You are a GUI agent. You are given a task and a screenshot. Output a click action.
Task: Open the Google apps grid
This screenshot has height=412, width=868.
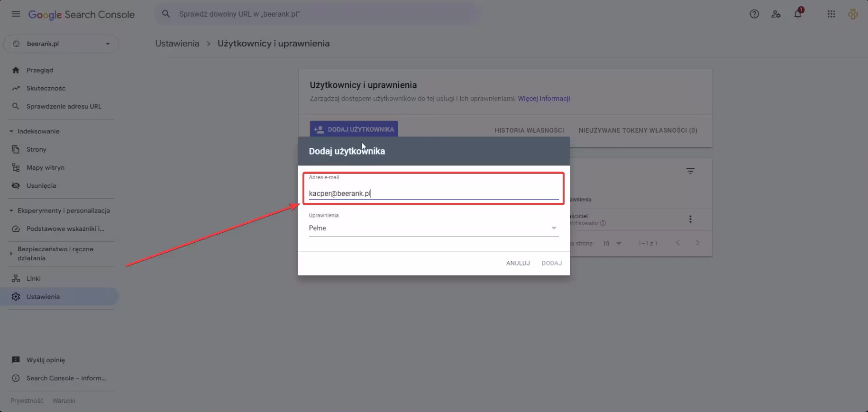[831, 14]
